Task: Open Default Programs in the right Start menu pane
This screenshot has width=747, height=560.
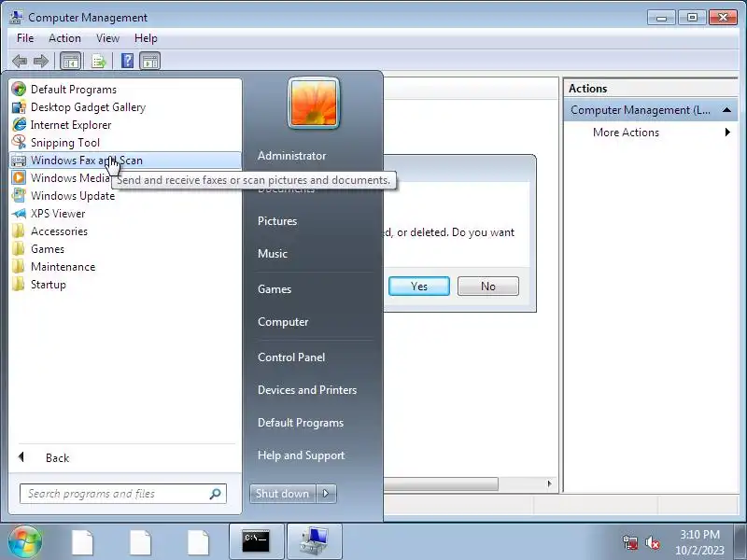Action: coord(301,423)
